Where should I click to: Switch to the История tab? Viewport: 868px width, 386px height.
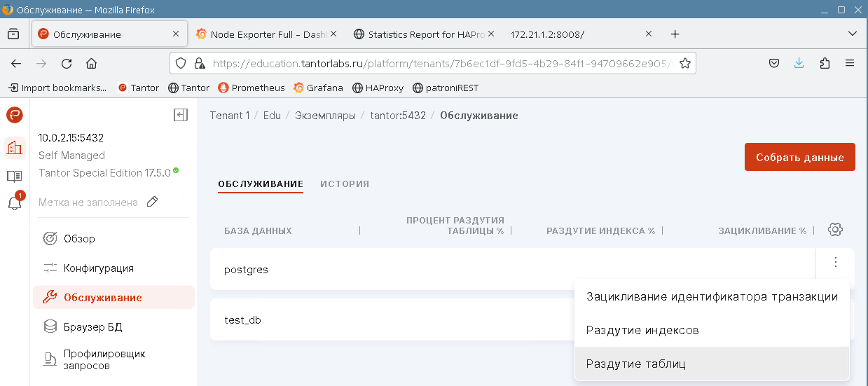tap(345, 184)
